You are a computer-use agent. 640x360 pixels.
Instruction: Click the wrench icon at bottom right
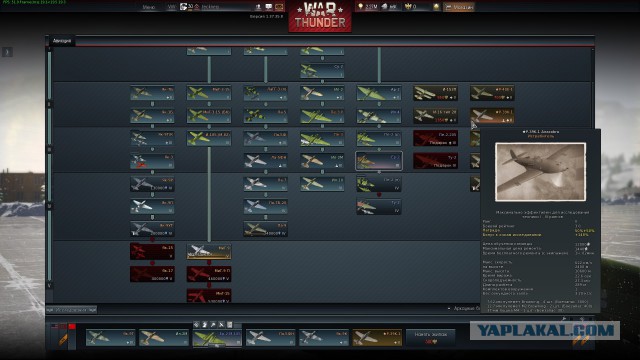click(564, 319)
